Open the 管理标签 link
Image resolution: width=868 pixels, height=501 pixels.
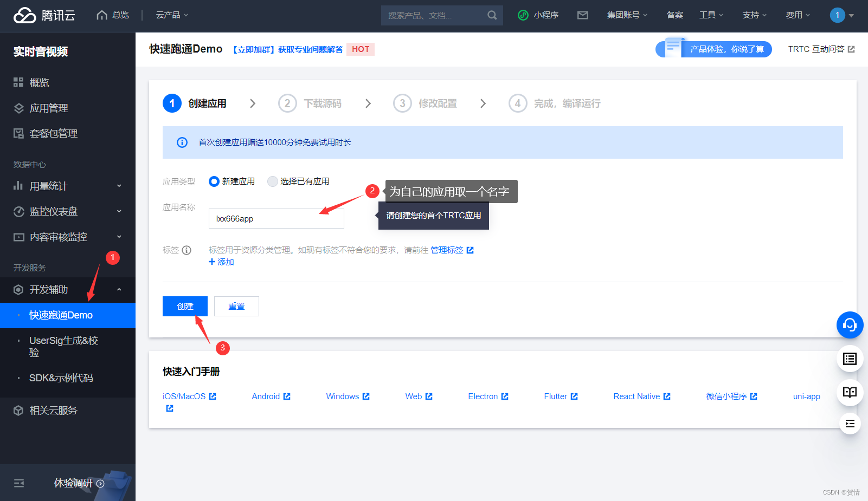(x=447, y=250)
